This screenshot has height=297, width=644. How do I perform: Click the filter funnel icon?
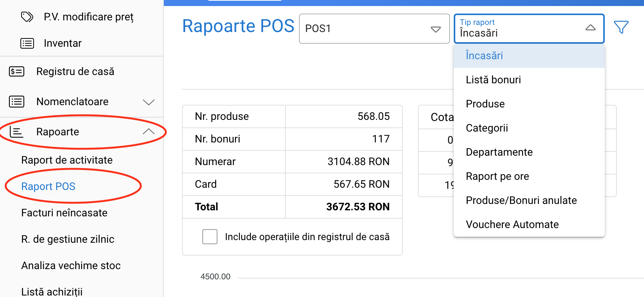[621, 27]
